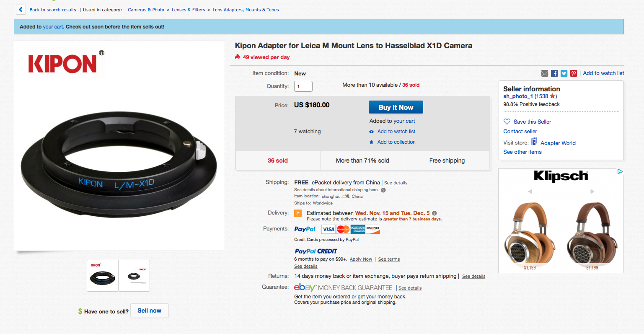
Task: Click the back arrow to search results
Action: point(21,10)
